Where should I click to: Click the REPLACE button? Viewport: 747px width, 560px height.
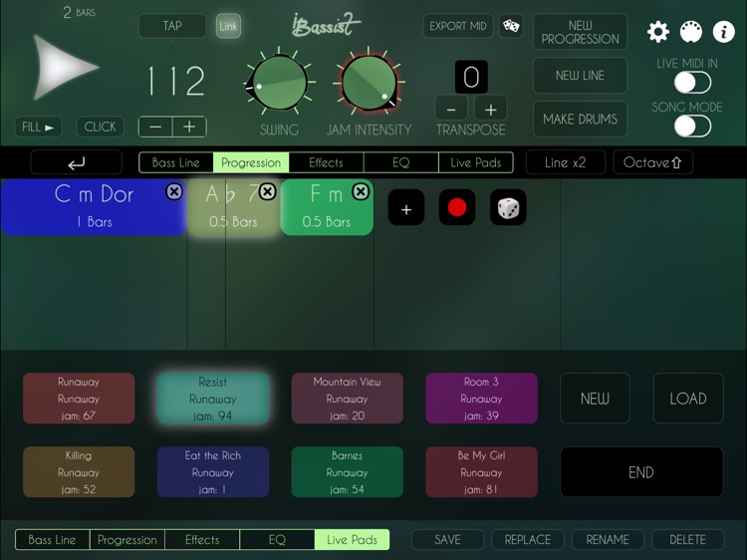tap(528, 539)
